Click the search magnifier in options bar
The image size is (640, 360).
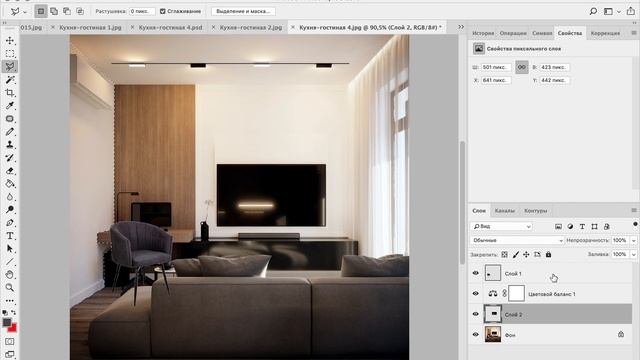[593, 11]
